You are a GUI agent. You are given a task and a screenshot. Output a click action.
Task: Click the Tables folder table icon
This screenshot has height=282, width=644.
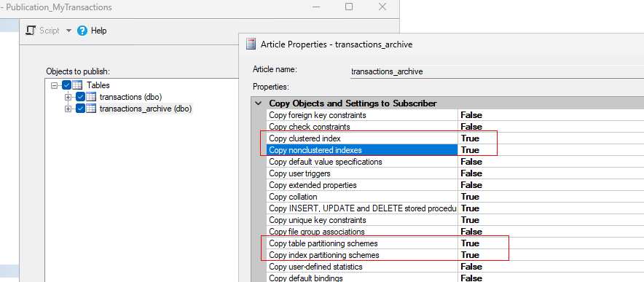(77, 85)
